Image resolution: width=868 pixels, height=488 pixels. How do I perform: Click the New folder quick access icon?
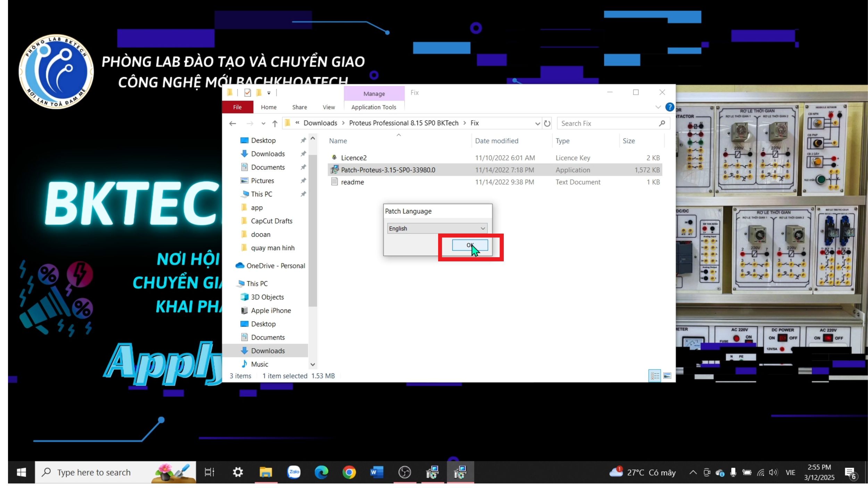pyautogui.click(x=258, y=93)
